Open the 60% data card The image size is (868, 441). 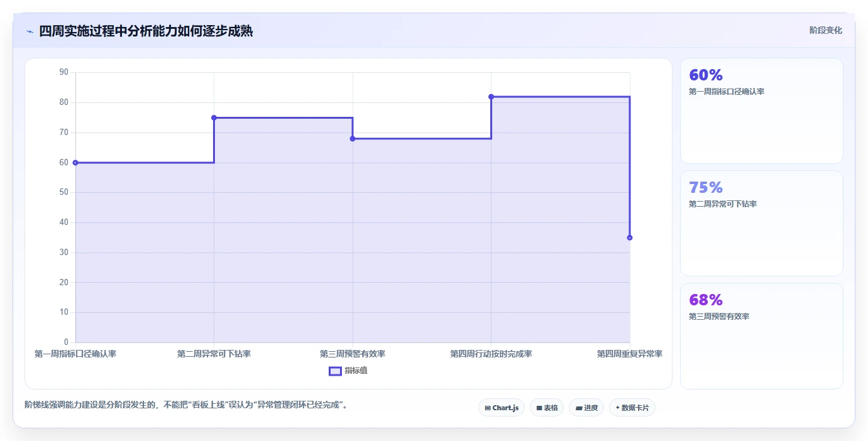click(x=762, y=111)
